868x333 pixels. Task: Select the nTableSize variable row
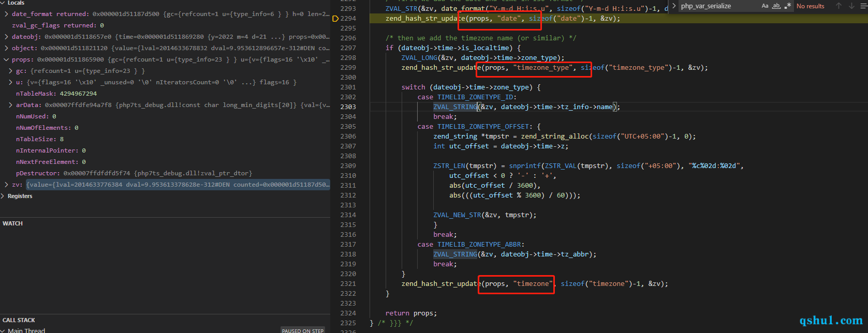tap(165, 139)
